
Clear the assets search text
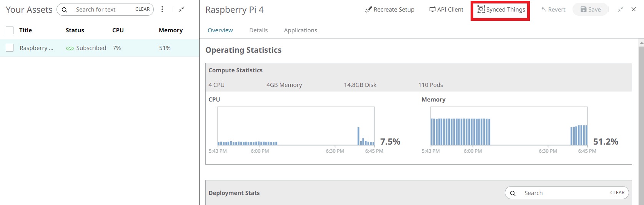pyautogui.click(x=142, y=10)
